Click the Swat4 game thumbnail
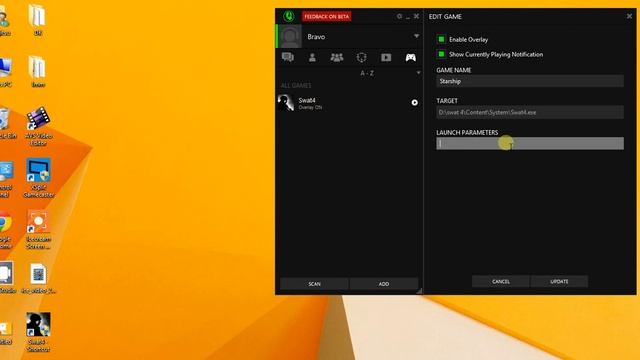 pyautogui.click(x=286, y=102)
